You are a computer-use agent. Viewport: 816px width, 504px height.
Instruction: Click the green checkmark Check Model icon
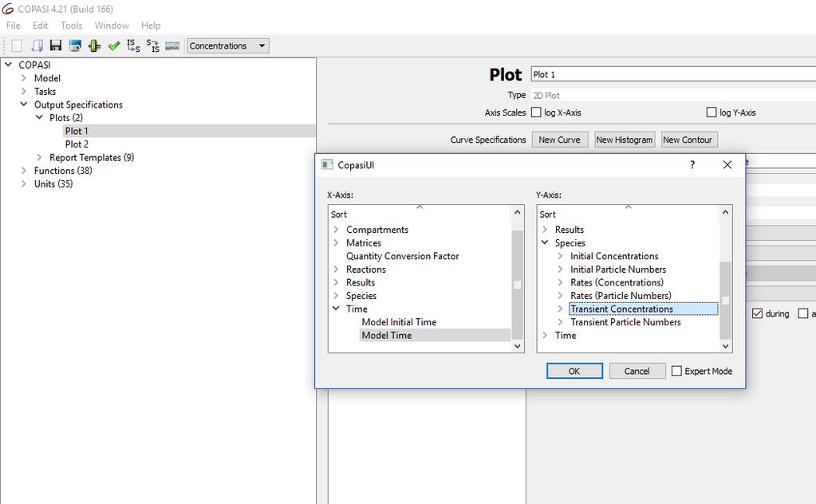[x=114, y=45]
